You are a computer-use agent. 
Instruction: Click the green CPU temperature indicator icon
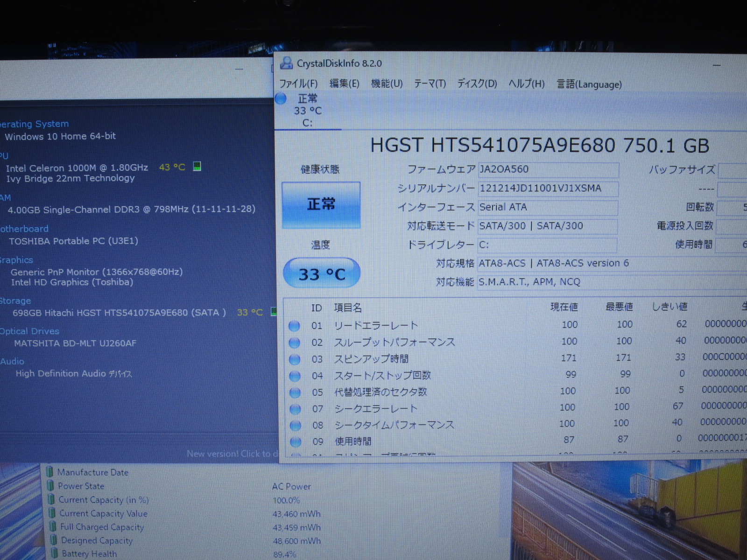click(x=197, y=167)
